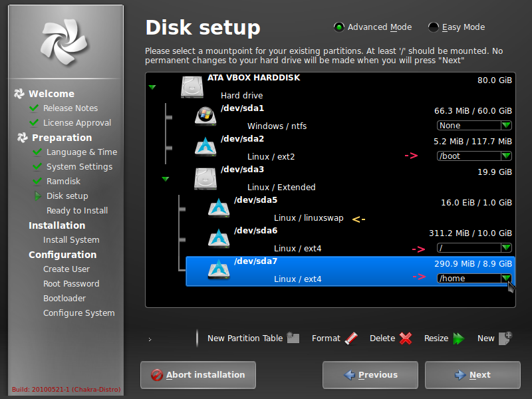532x399 pixels.
Task: Click the Delete partition icon
Action: [406, 338]
